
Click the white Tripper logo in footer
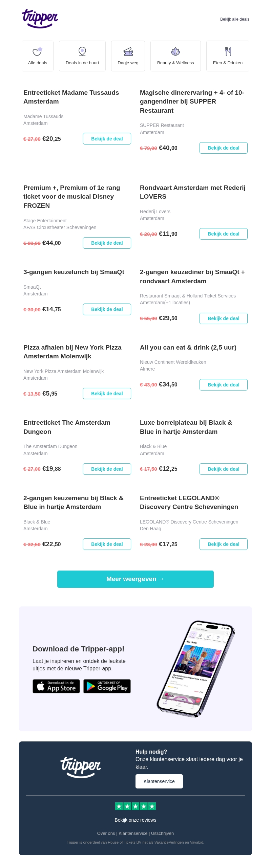pyautogui.click(x=81, y=767)
